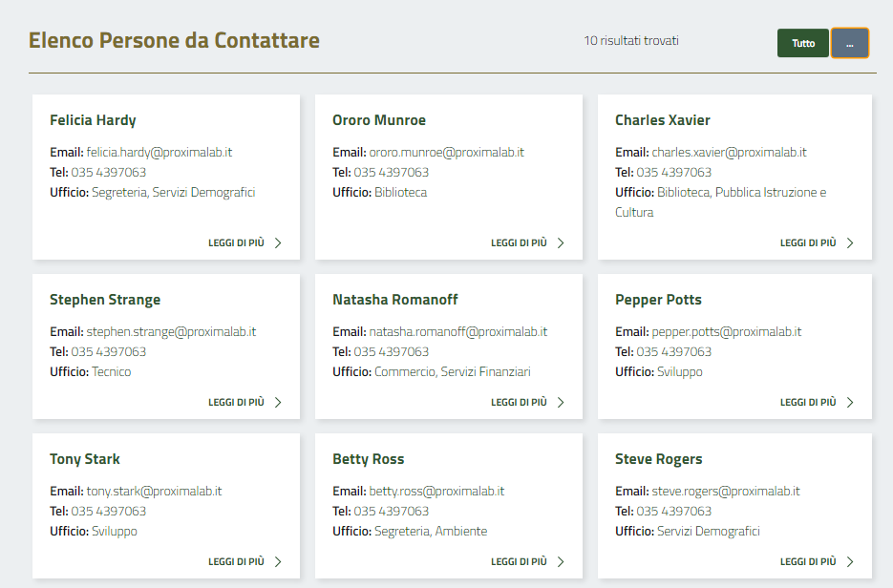The image size is (893, 588).
Task: Click the 'Ororo Munroe' name heading
Action: click(x=379, y=120)
